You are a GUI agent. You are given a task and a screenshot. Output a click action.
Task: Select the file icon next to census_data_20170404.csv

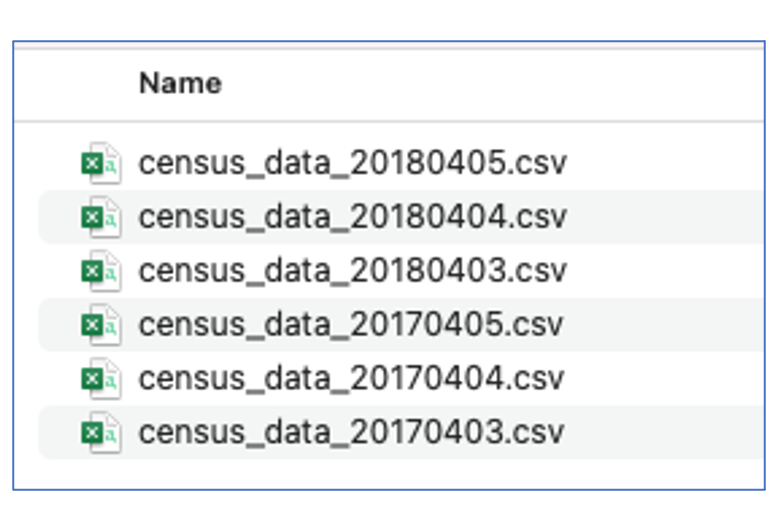point(100,379)
